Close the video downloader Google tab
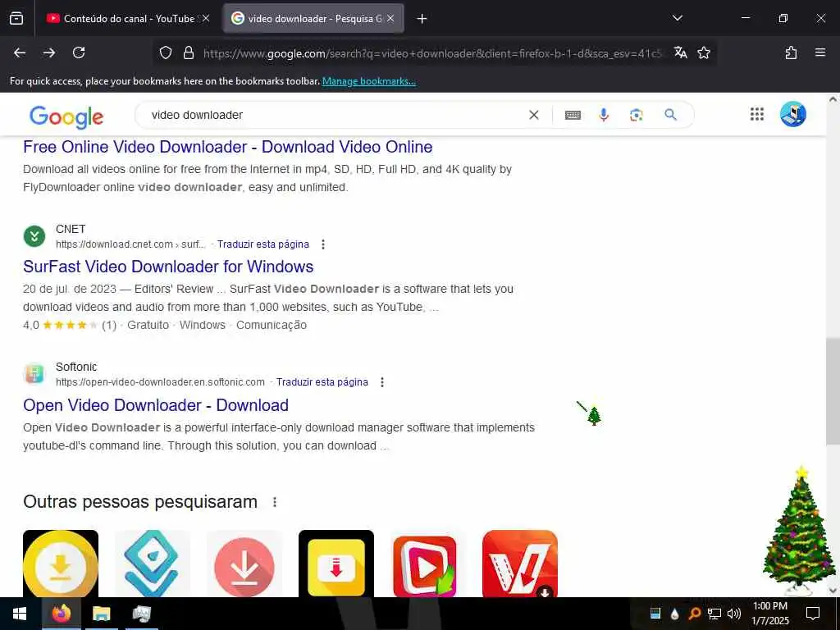 390,18
